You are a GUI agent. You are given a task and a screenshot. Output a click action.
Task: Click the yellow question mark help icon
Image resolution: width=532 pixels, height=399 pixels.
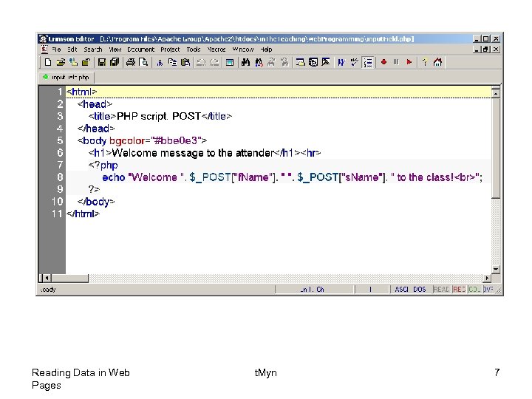coord(424,62)
